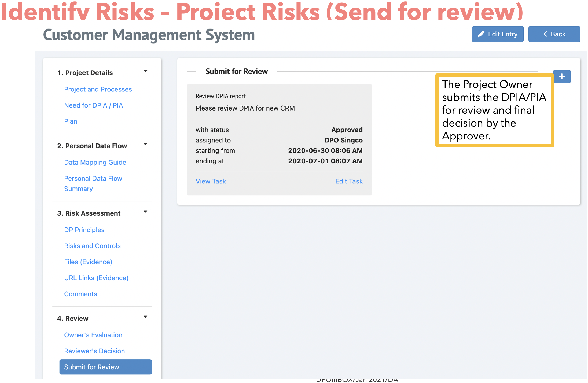Collapse the Project Details section arrow

pos(145,71)
